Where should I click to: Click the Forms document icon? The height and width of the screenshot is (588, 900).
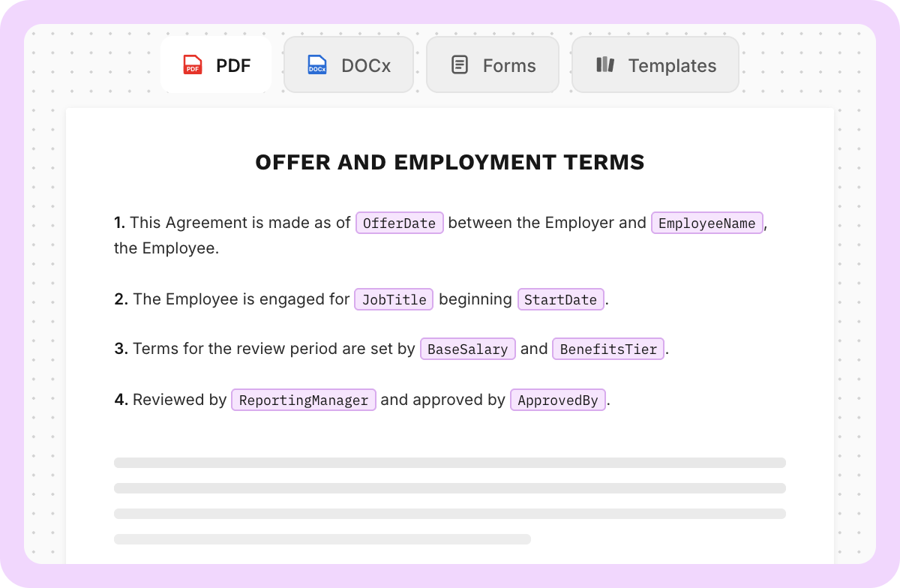tap(460, 65)
